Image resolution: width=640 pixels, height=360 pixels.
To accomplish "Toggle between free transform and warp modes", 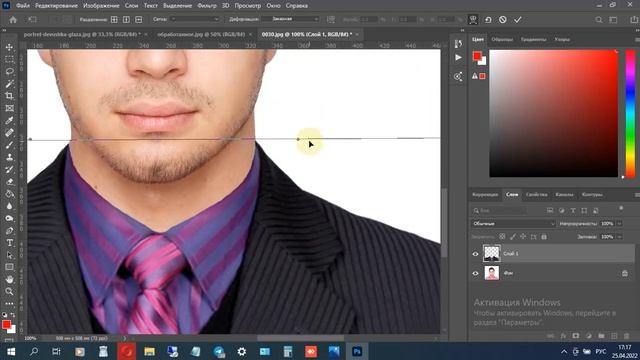I will (473, 20).
